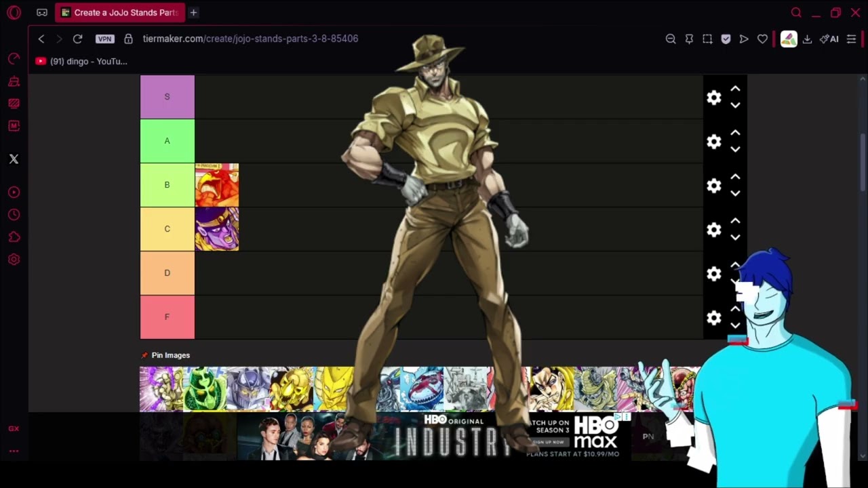
Task: Click the pin icon in address bar
Action: [x=689, y=39]
